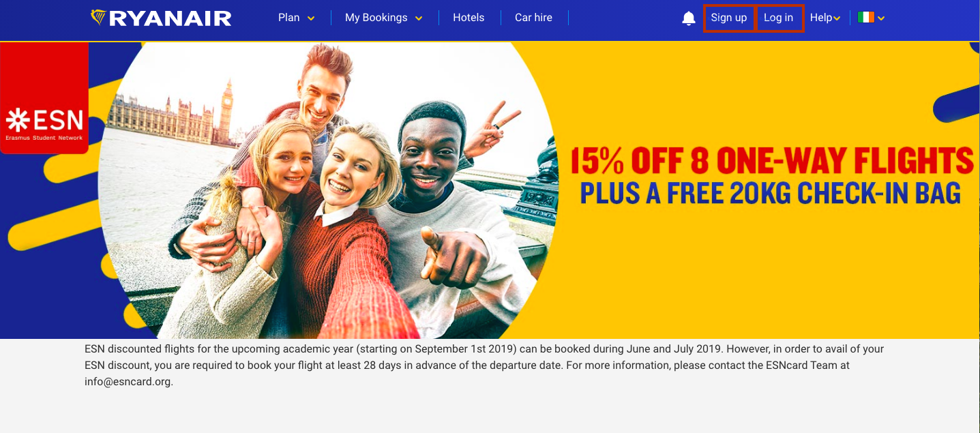This screenshot has width=980, height=433.
Task: Expand the Plan dropdown chevron
Action: (311, 18)
